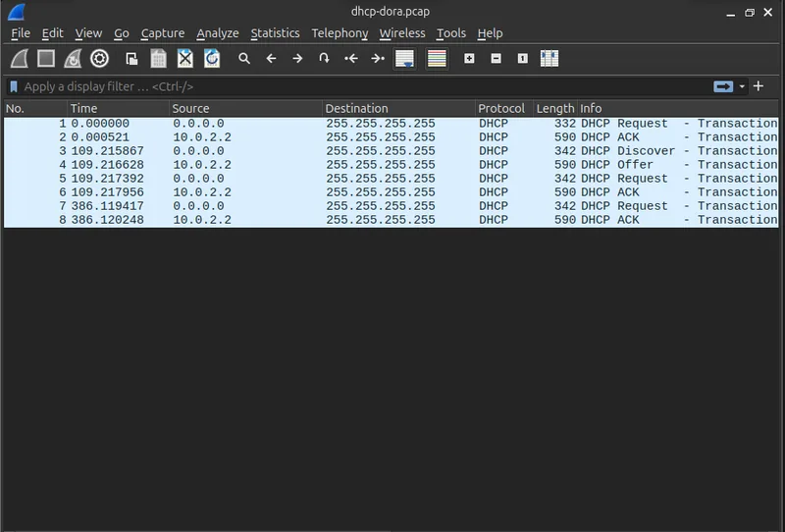Select packet 8 at time 386.120248
Viewport: 785px width, 532px height.
391,220
